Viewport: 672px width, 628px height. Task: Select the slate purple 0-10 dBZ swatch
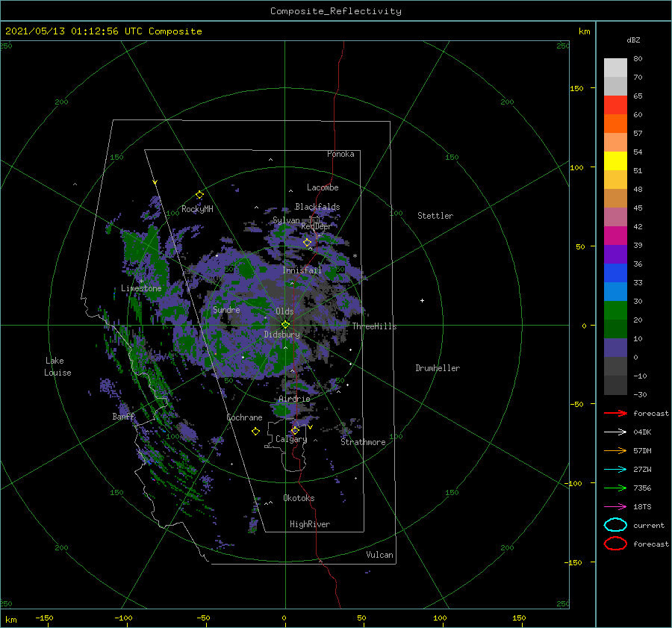click(615, 347)
